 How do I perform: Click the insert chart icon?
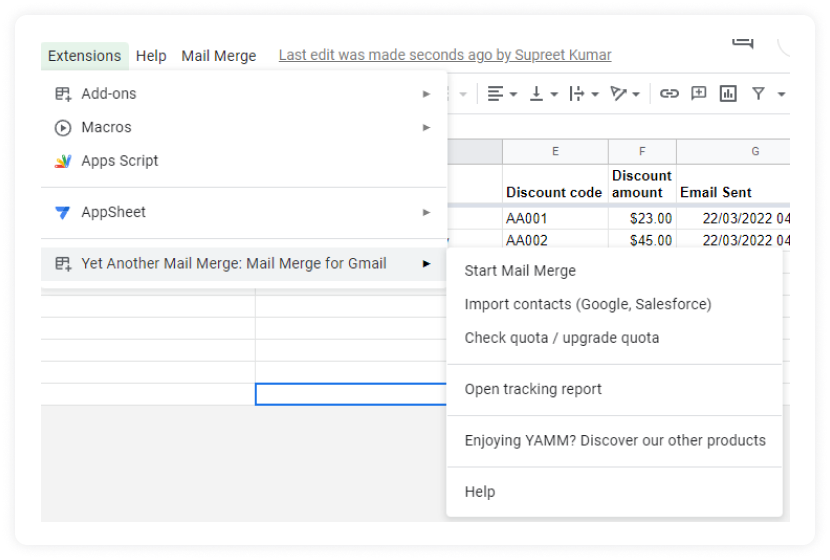728,94
